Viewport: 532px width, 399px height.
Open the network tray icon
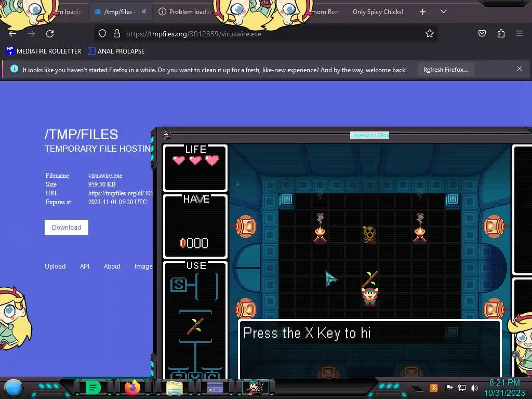pos(462,388)
